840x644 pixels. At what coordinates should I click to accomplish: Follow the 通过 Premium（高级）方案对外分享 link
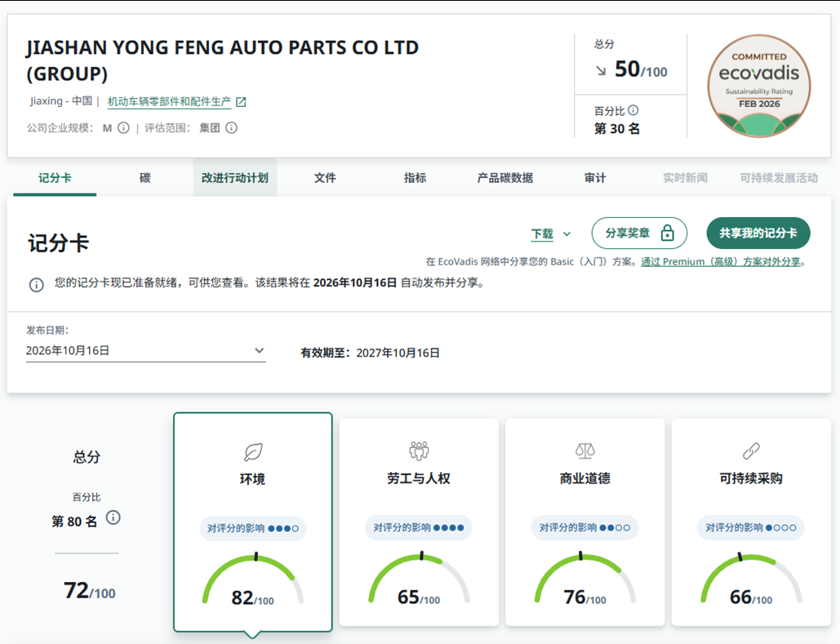pos(721,261)
